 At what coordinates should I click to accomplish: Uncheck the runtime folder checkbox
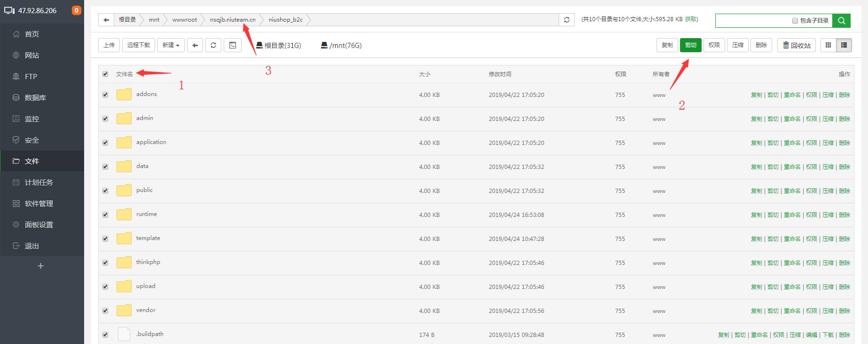(105, 215)
